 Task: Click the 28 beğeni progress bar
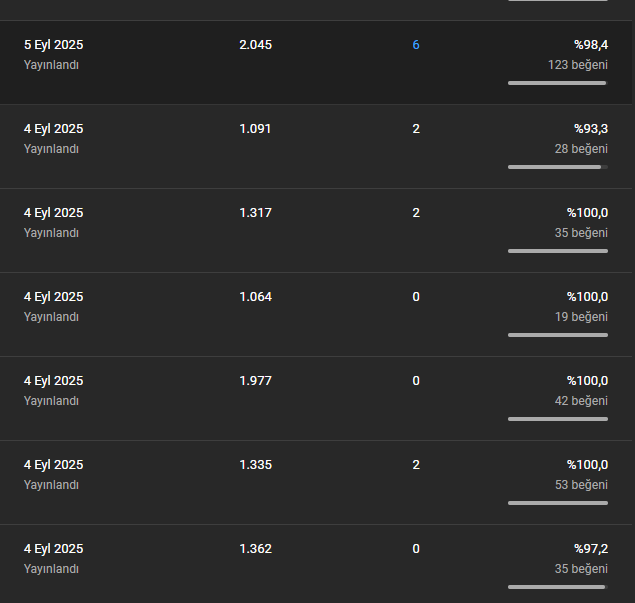point(558,167)
